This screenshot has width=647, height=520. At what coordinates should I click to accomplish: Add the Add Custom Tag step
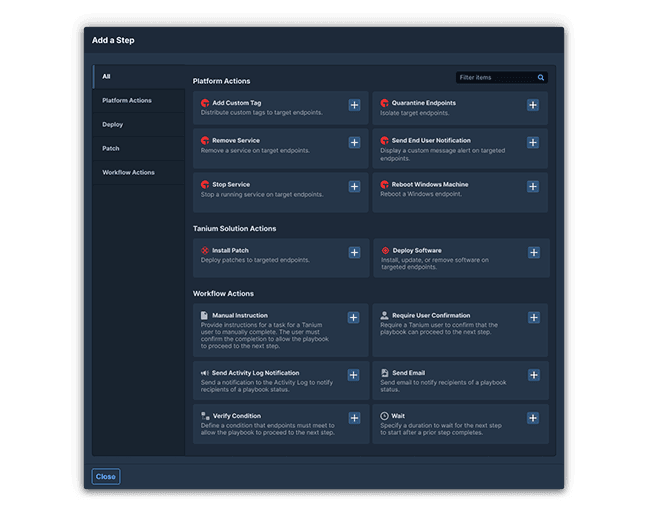click(354, 105)
